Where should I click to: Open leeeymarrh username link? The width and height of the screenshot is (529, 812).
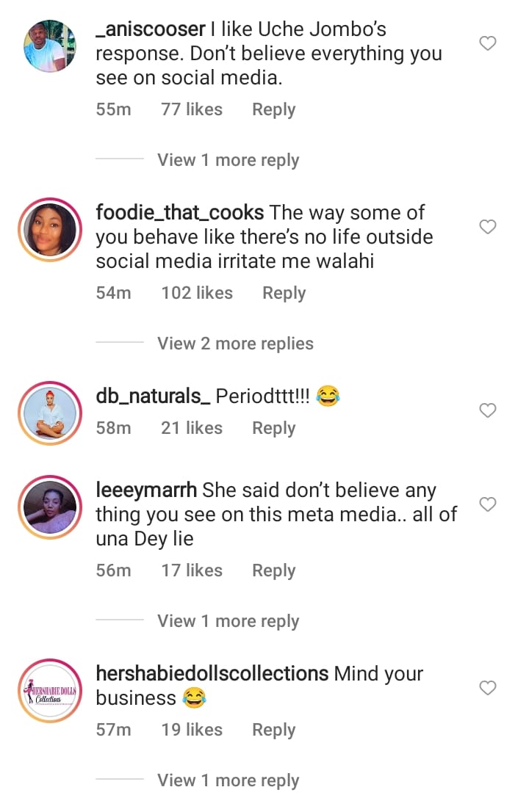[x=146, y=490]
